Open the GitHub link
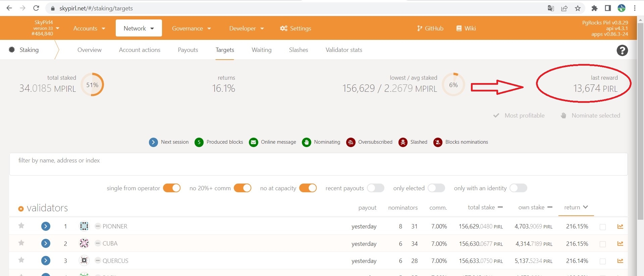The image size is (644, 276). tap(430, 28)
